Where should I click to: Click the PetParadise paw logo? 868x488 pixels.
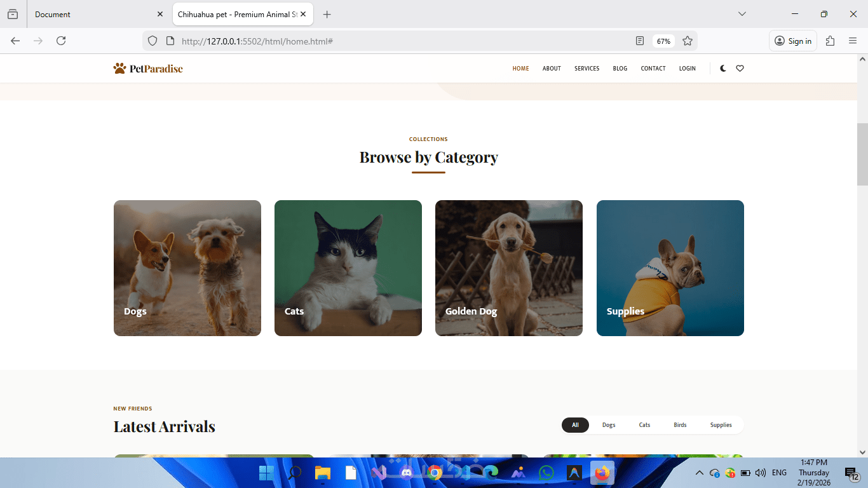(148, 69)
